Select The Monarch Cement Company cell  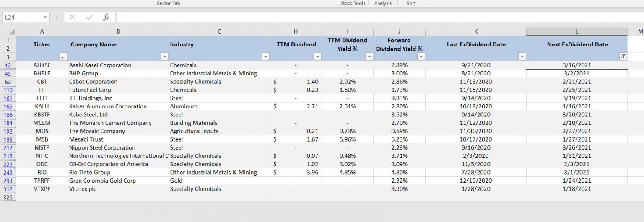click(x=118, y=123)
